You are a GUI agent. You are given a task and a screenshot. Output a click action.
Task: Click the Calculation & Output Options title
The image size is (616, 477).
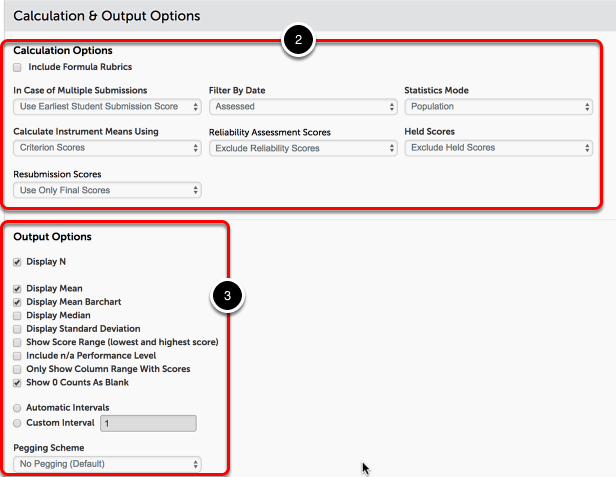pos(107,16)
